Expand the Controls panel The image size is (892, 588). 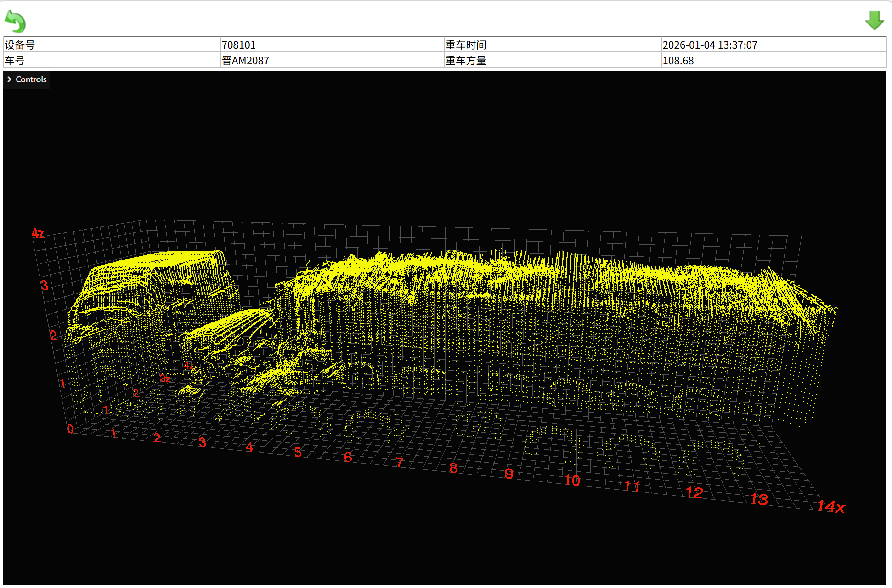(31, 79)
